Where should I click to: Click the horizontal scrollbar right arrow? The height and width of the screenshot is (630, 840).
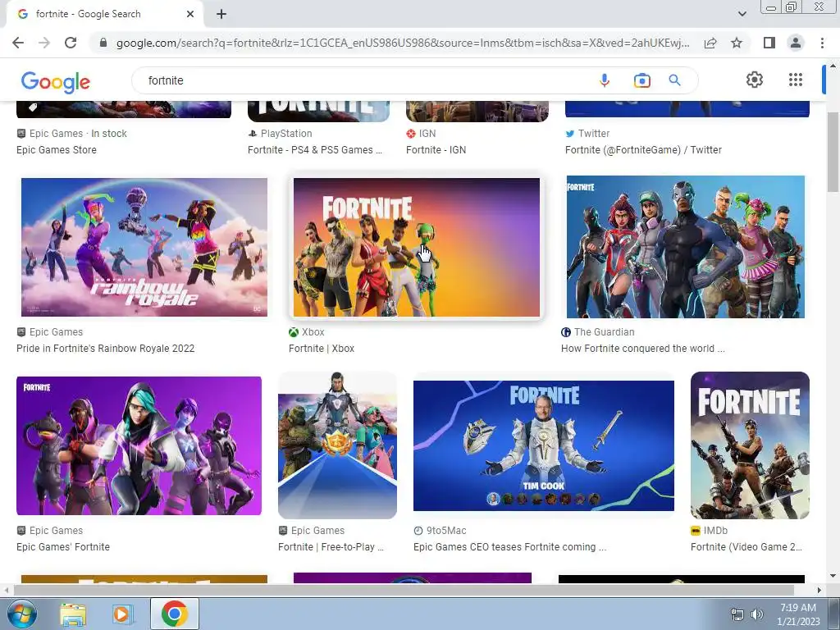(x=819, y=590)
